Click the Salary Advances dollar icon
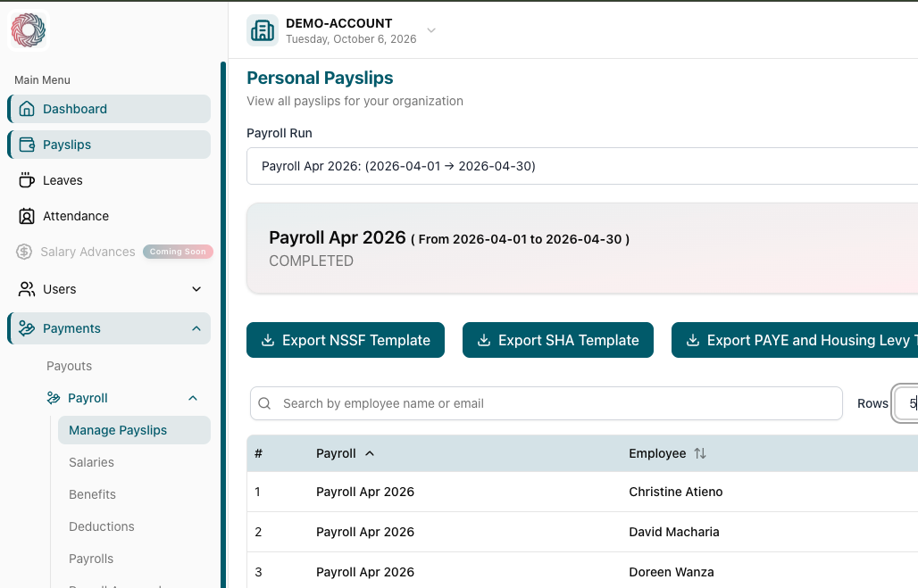Viewport: 918px width, 588px height. click(x=24, y=252)
